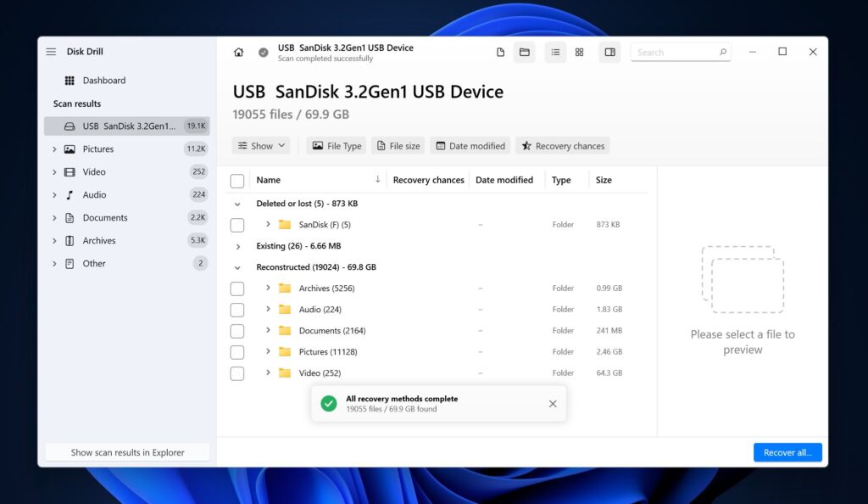Select all files using the header checkbox
The width and height of the screenshot is (868, 504).
pos(237,180)
